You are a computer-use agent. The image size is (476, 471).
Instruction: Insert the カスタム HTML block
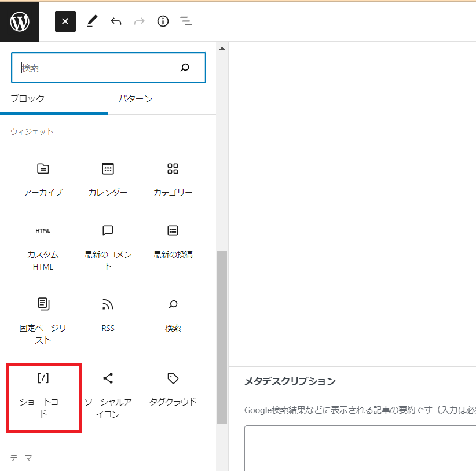click(43, 248)
